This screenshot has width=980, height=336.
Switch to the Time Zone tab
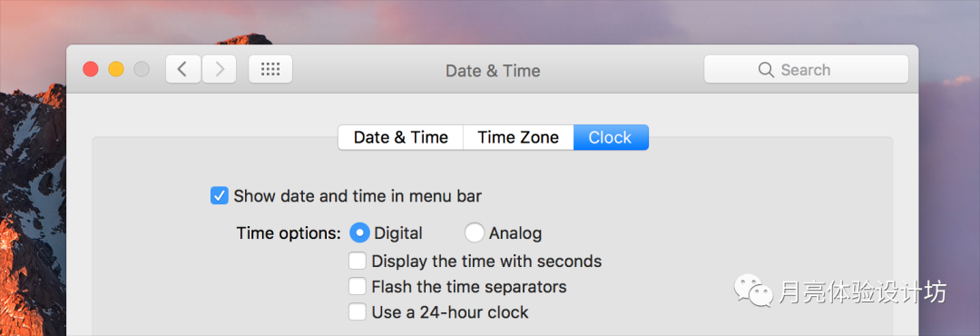coord(518,138)
